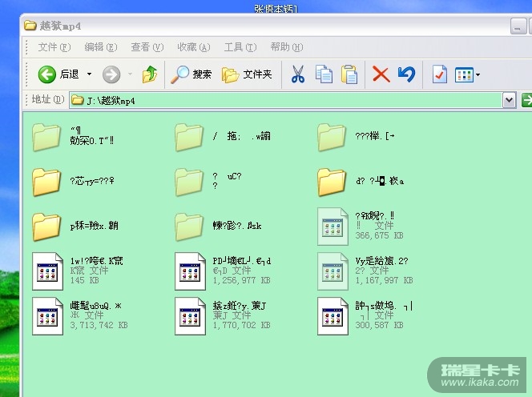
Task: Open the 查看(V) menu
Action: tap(147, 47)
